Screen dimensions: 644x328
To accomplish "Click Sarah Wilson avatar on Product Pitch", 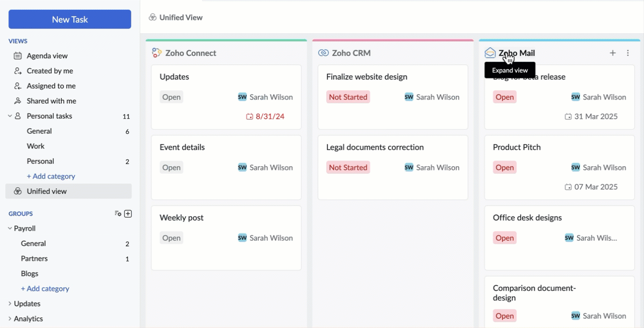I will click(576, 167).
